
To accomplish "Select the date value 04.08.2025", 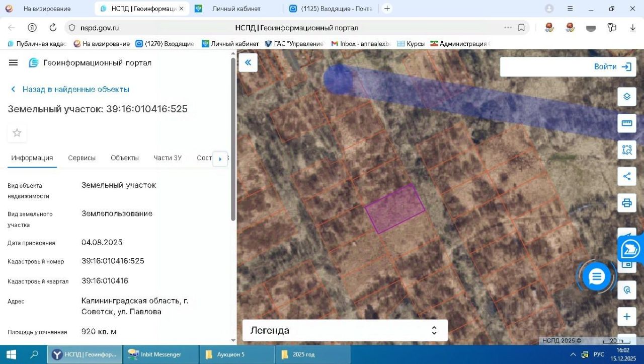I will point(102,242).
